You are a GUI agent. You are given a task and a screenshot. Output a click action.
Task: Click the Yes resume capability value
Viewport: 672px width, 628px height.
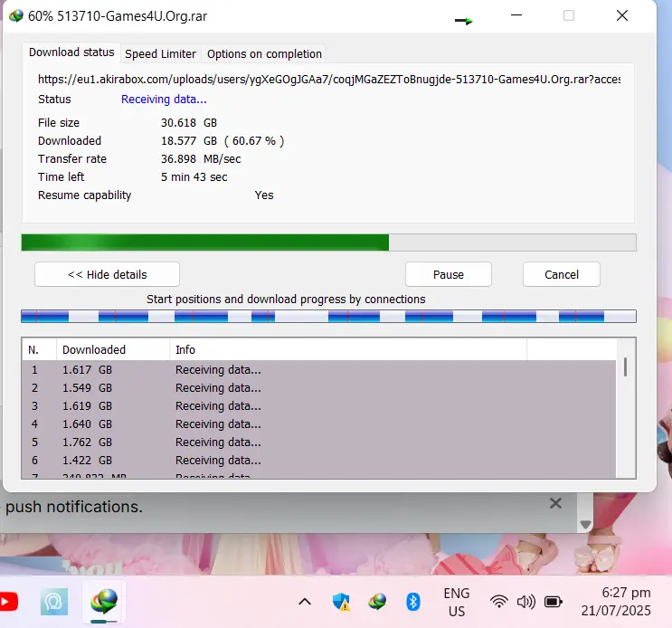click(x=264, y=195)
